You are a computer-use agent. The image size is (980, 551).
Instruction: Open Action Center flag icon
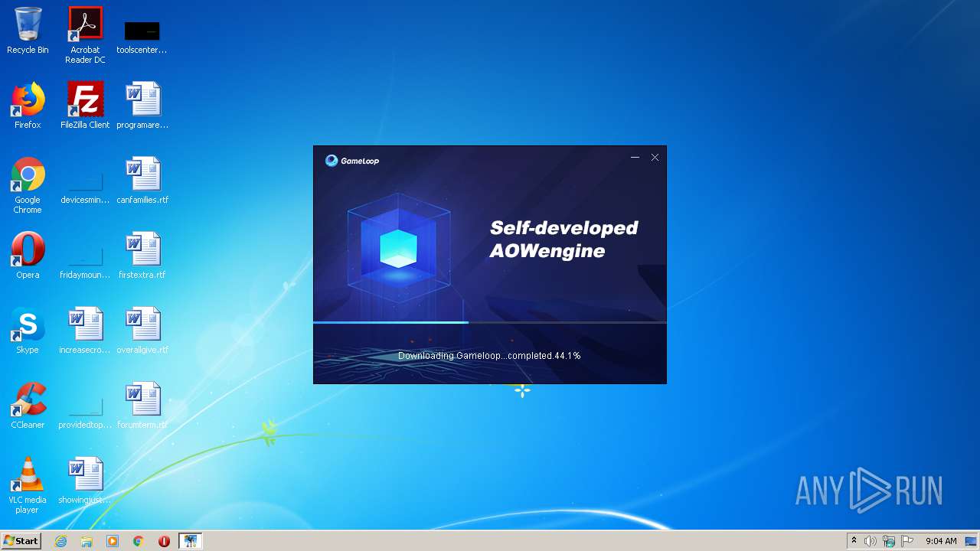(x=907, y=541)
